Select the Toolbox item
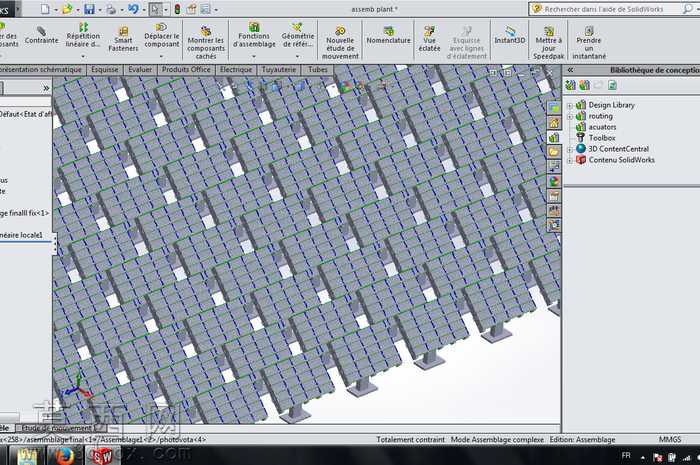The image size is (700, 465). point(602,138)
